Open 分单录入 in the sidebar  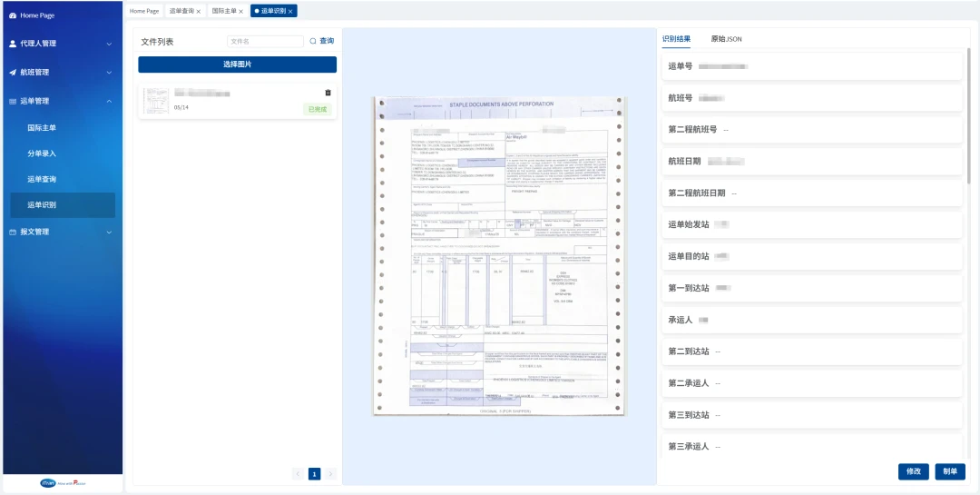[42, 153]
